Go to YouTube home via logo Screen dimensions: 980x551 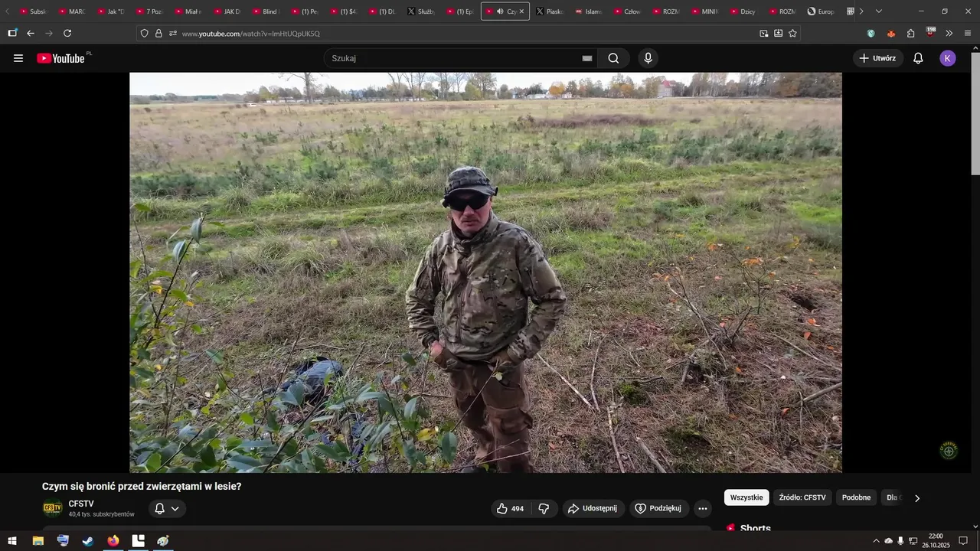(x=60, y=58)
